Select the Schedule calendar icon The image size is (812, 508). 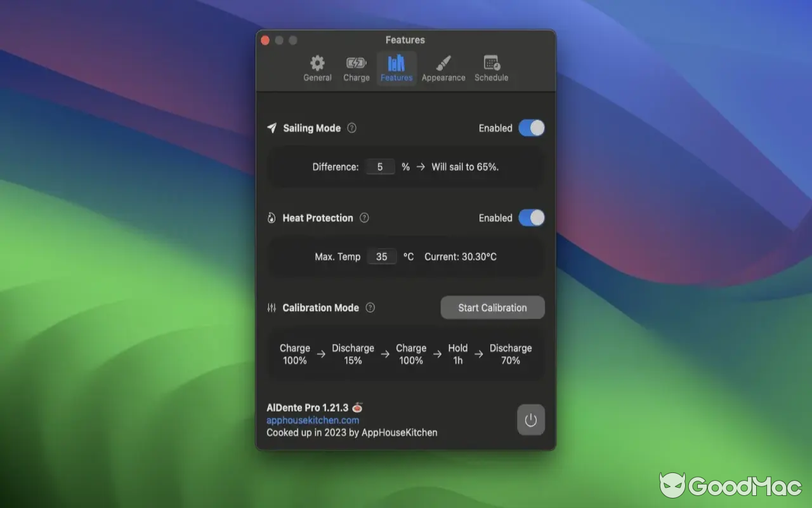(x=491, y=63)
